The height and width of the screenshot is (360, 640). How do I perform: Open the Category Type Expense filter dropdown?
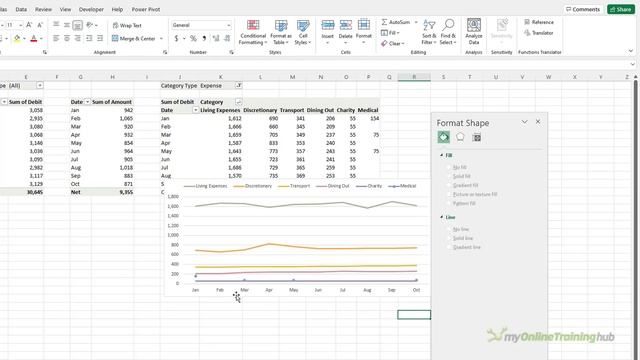click(x=239, y=86)
